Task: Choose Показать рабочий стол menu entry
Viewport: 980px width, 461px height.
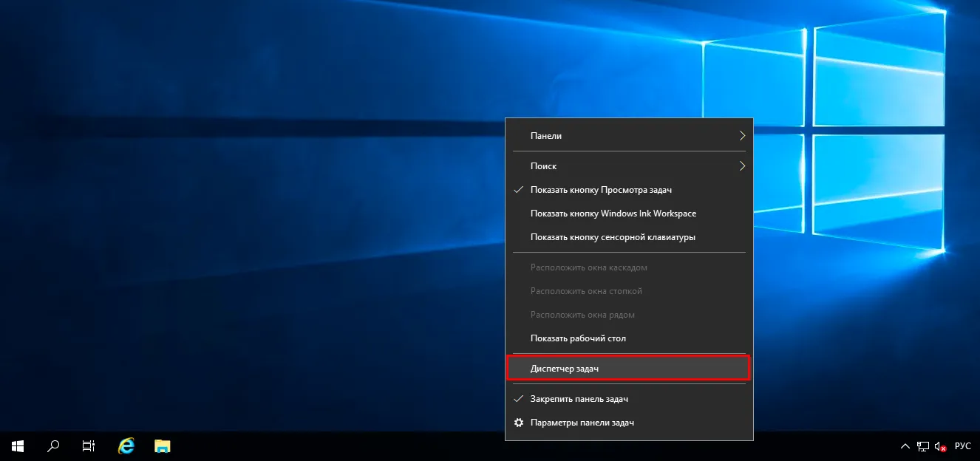Action: point(578,338)
